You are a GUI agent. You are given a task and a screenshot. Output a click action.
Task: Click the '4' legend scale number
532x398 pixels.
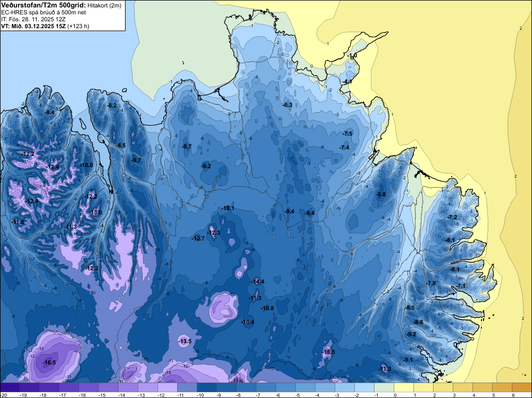pyautogui.click(x=474, y=395)
